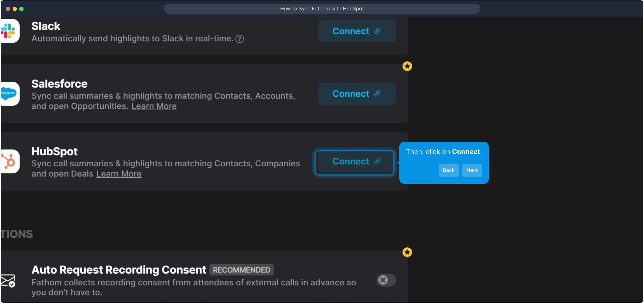Click the Slack heading text

46,26
